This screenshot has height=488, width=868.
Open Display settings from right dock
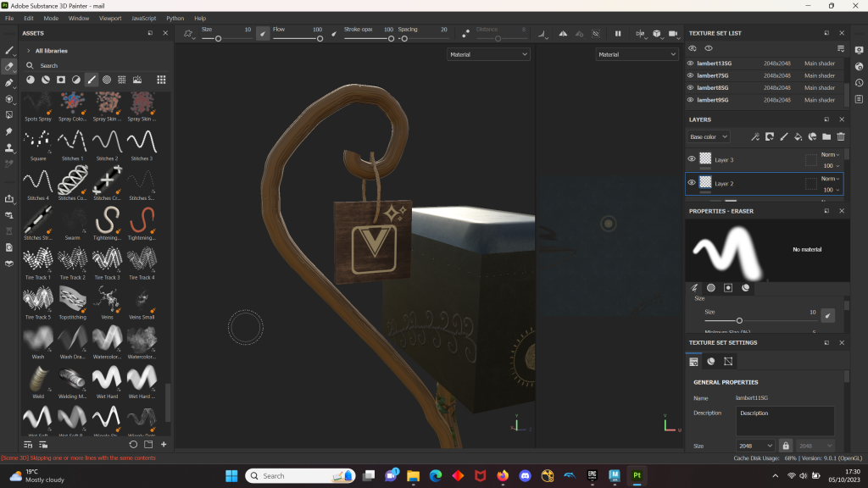(860, 50)
